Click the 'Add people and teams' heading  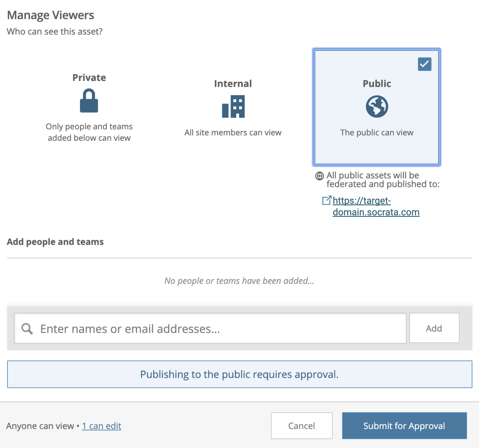tap(55, 242)
